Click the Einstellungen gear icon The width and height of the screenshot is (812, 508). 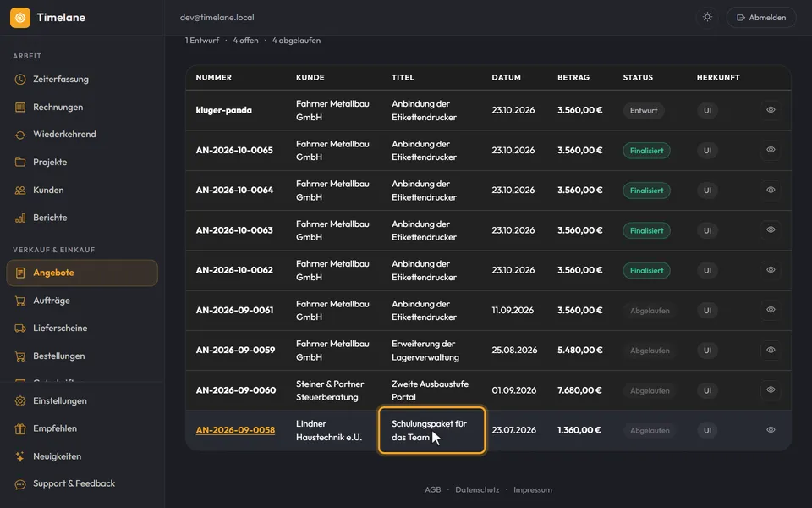(20, 400)
